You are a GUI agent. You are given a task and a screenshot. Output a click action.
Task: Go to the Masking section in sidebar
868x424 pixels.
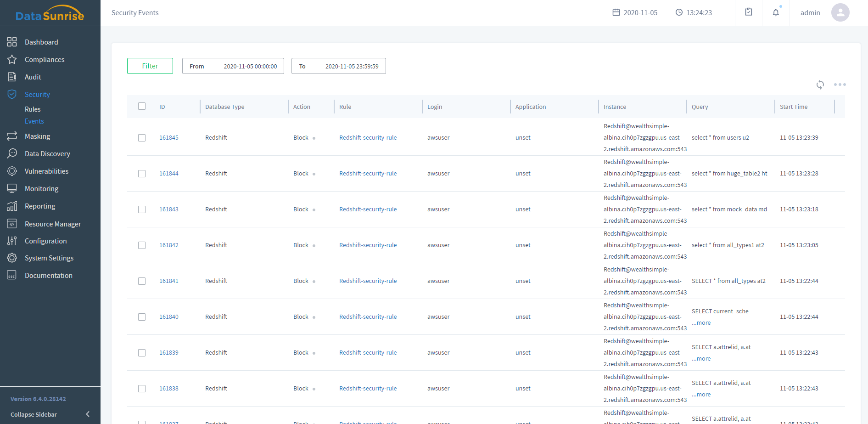37,136
